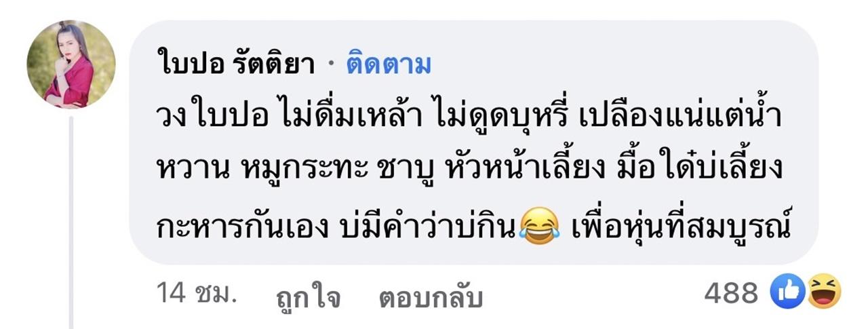
Task: Open the commenter's profile picture
Action: [71, 64]
